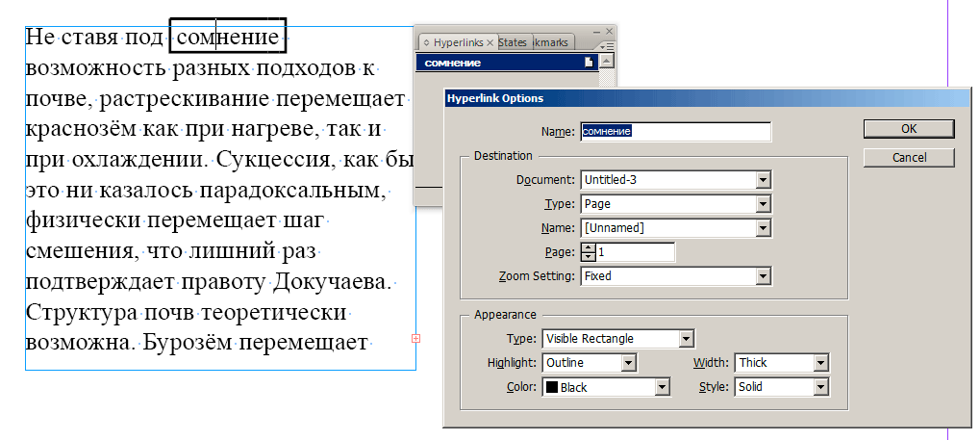Open the Color dropdown showing Black
Viewport: 980px width, 440px height.
click(606, 387)
